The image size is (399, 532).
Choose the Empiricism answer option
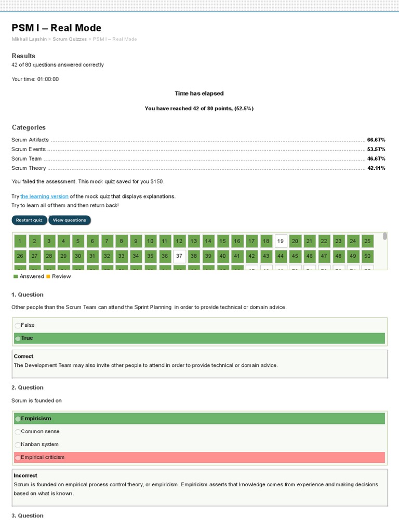click(18, 419)
